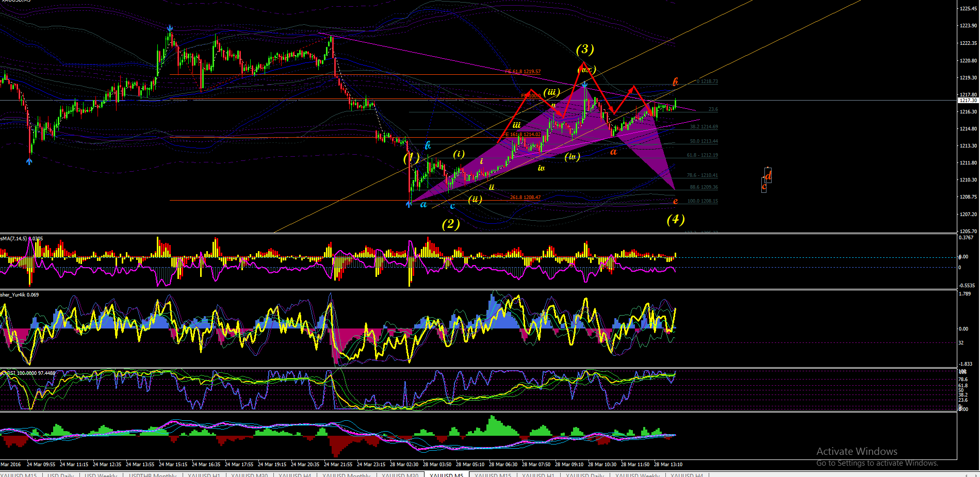Image resolution: width=980 pixels, height=477 pixels.
Task: Select the FE 61.8 1219.57 expansion label
Action: (523, 72)
